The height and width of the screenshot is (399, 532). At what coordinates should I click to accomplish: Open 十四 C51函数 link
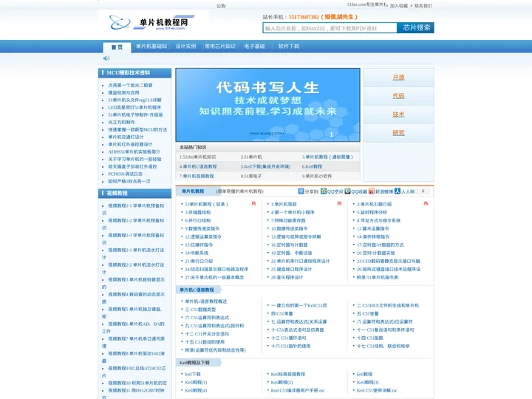click(x=370, y=338)
